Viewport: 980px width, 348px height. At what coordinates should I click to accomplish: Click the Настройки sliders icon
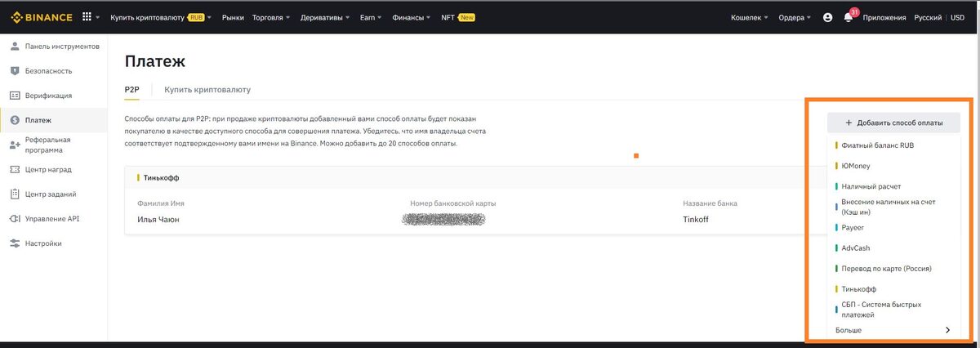click(15, 243)
